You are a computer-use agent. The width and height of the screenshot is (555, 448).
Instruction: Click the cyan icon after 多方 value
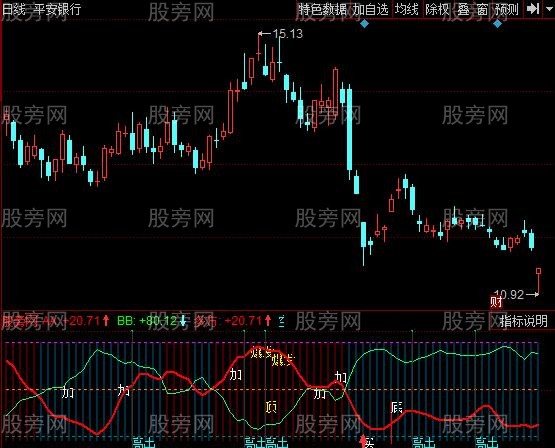pyautogui.click(x=282, y=321)
